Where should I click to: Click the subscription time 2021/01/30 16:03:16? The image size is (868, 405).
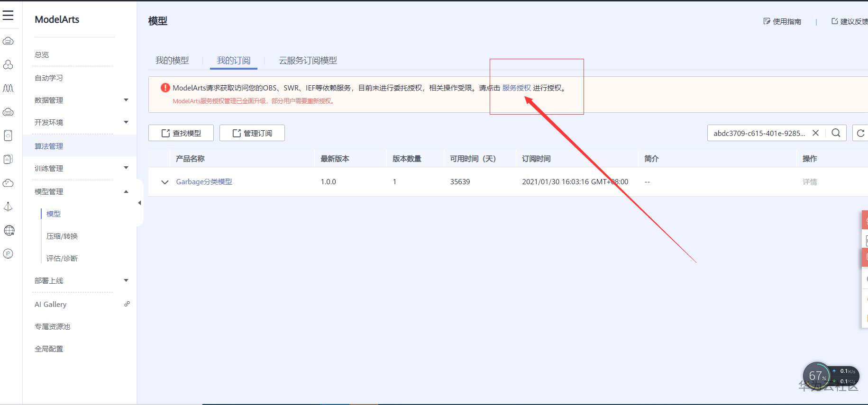(575, 181)
